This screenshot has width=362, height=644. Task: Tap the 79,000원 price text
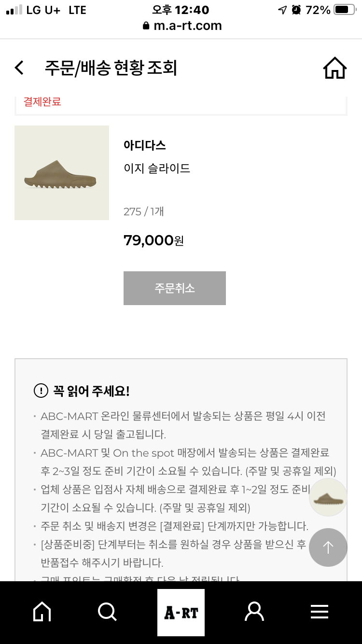[153, 240]
